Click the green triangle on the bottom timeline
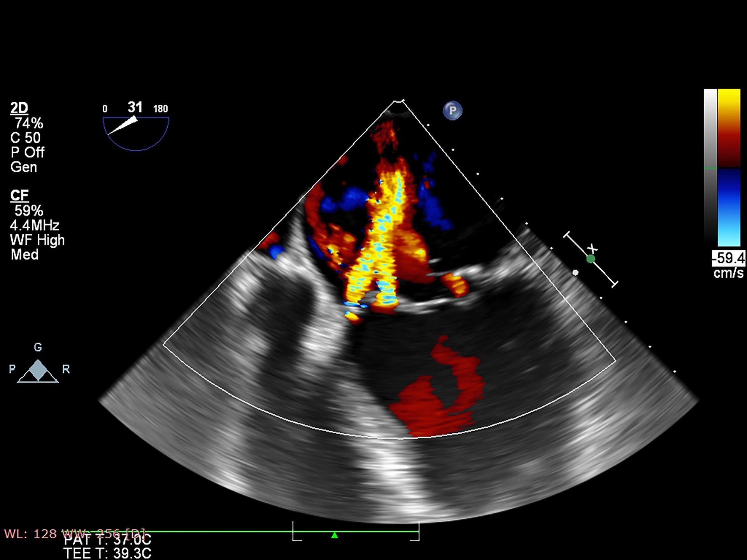Viewport: 747px width, 560px height. point(334,535)
